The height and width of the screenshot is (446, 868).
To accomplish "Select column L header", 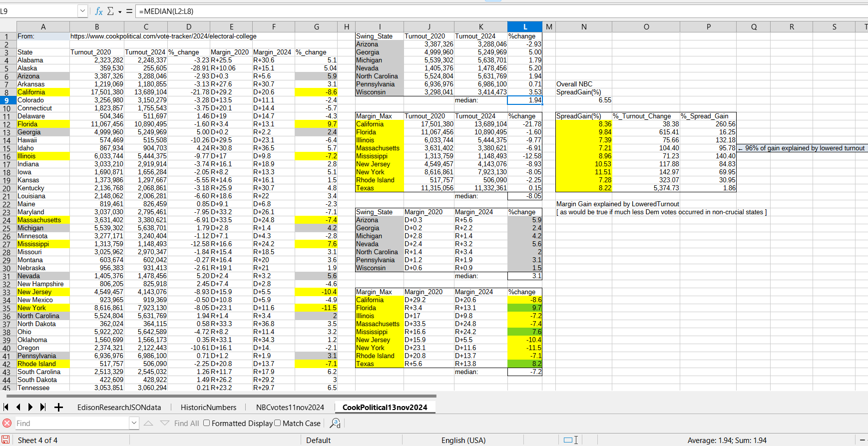I will point(524,26).
